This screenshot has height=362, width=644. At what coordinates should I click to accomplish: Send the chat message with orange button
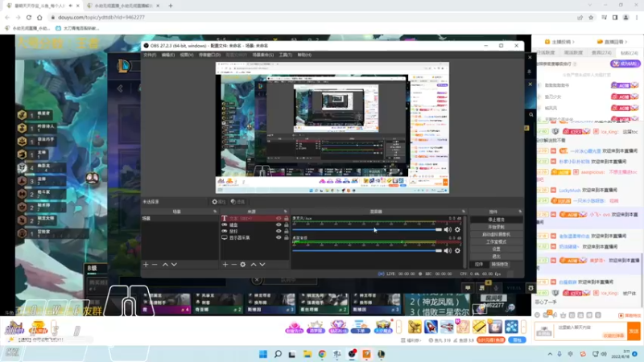[634, 331]
